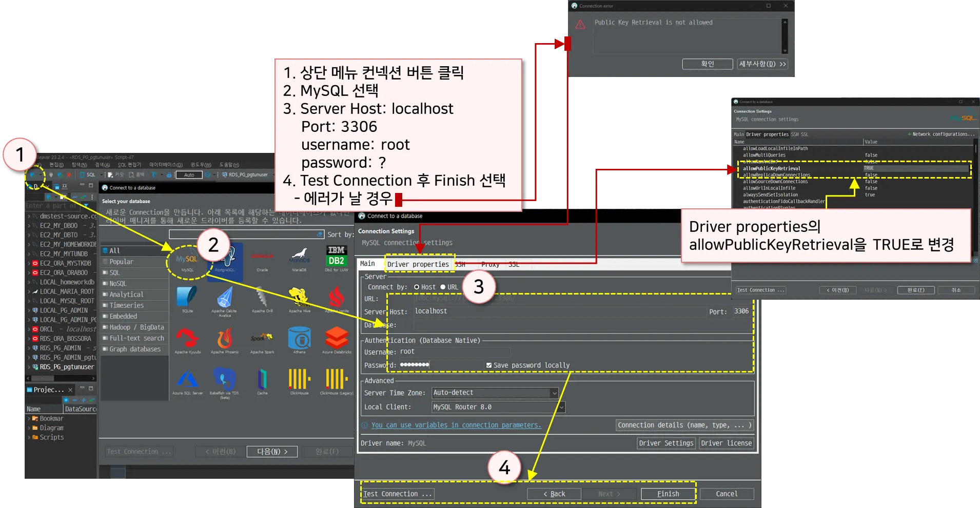This screenshot has height=508, width=980.
Task: Choose the Babelfish via TDS driver
Action: [225, 384]
